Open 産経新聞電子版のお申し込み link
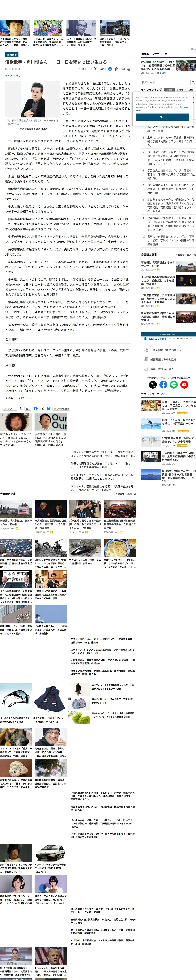This screenshot has width=196, height=980. (x=167, y=350)
